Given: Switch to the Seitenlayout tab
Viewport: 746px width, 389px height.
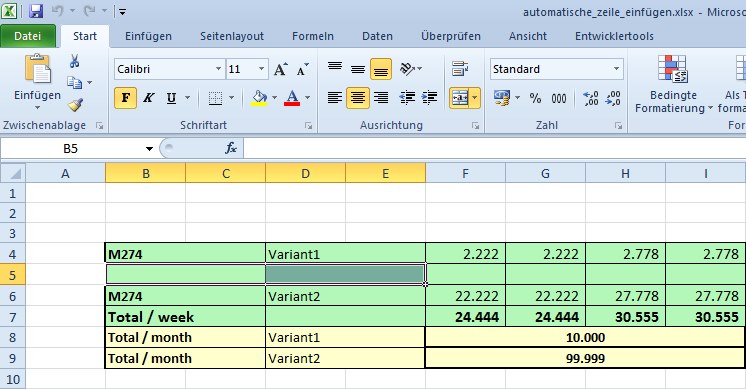Looking at the screenshot, I should coord(232,36).
